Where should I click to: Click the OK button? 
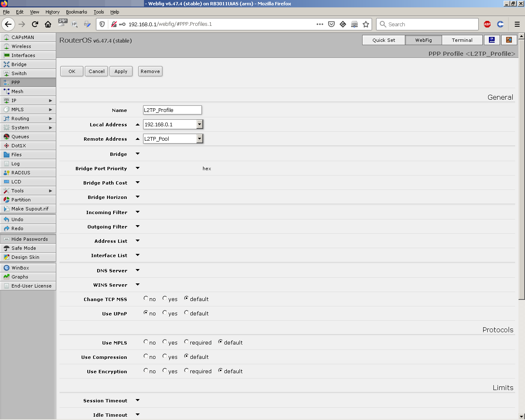click(x=72, y=71)
